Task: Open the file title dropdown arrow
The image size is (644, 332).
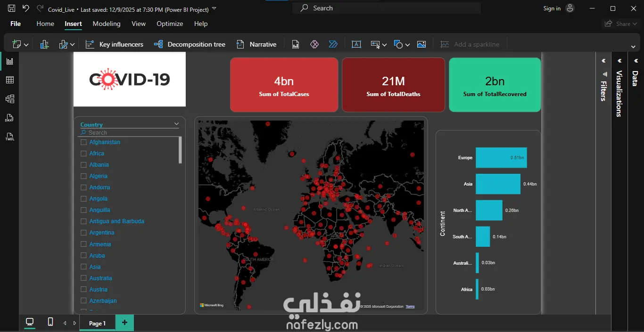Action: click(x=214, y=8)
